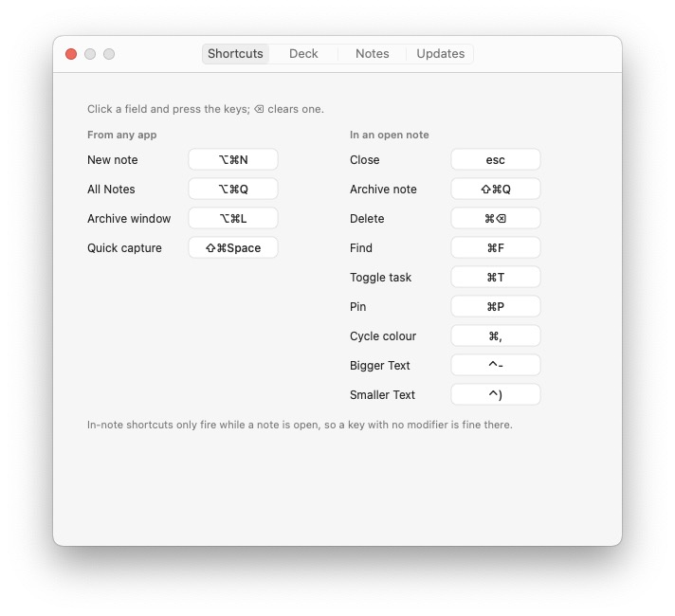675x616 pixels.
Task: Click the All Notes shortcut field
Action: 233,189
